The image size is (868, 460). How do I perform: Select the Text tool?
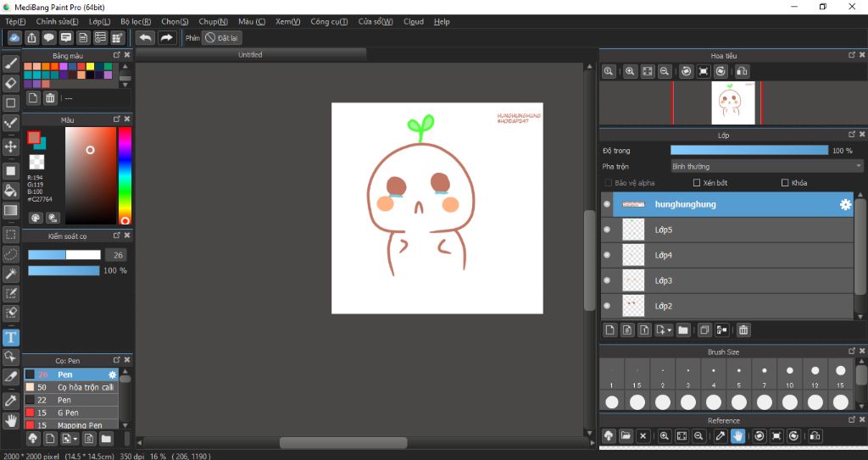[x=10, y=337]
